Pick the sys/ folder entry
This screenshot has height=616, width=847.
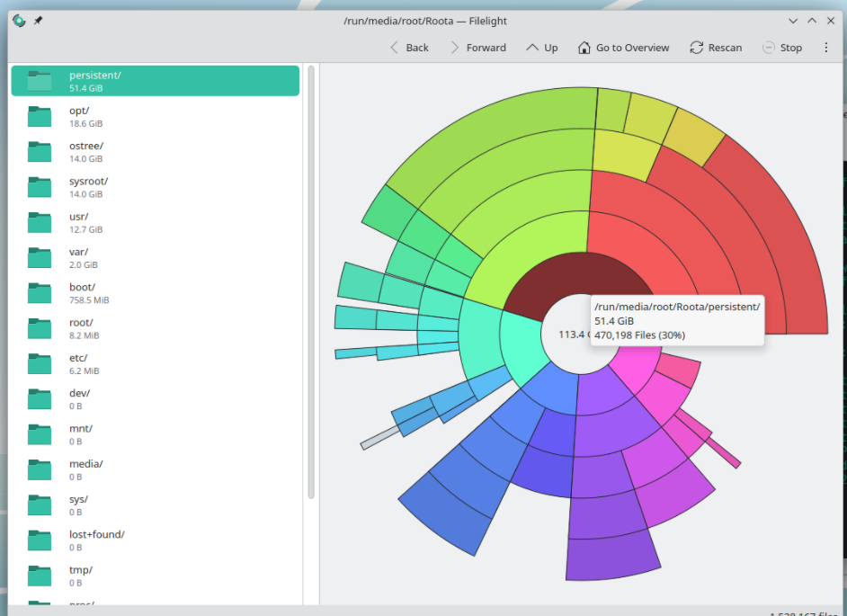coord(155,505)
